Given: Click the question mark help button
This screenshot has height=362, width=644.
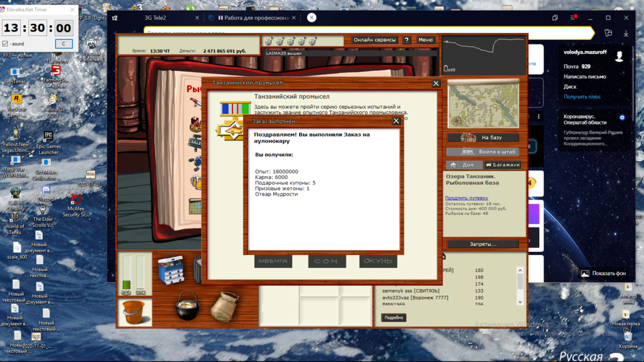Looking at the screenshot, I should [407, 40].
